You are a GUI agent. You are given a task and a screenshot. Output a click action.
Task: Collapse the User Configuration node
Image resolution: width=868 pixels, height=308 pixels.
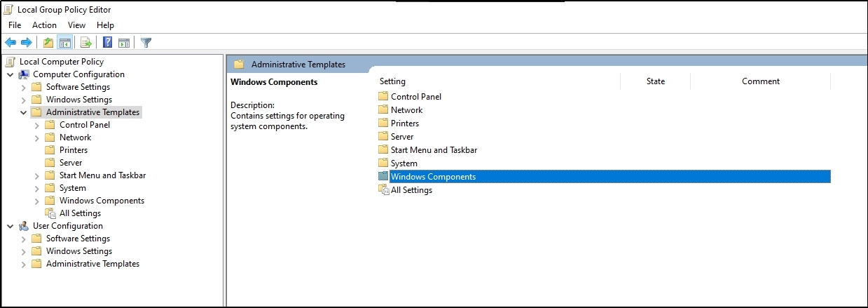pyautogui.click(x=10, y=226)
